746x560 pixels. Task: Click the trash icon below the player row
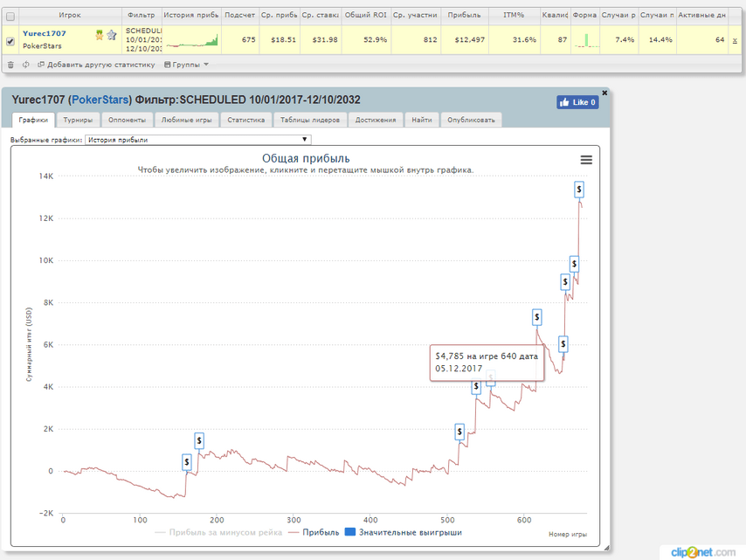tap(10, 65)
